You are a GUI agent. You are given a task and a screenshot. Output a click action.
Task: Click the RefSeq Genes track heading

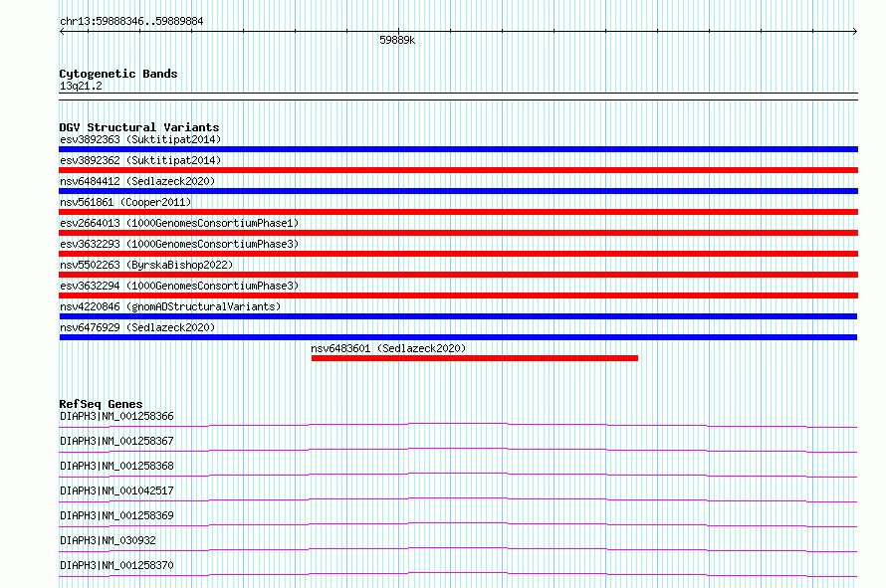pyautogui.click(x=101, y=404)
